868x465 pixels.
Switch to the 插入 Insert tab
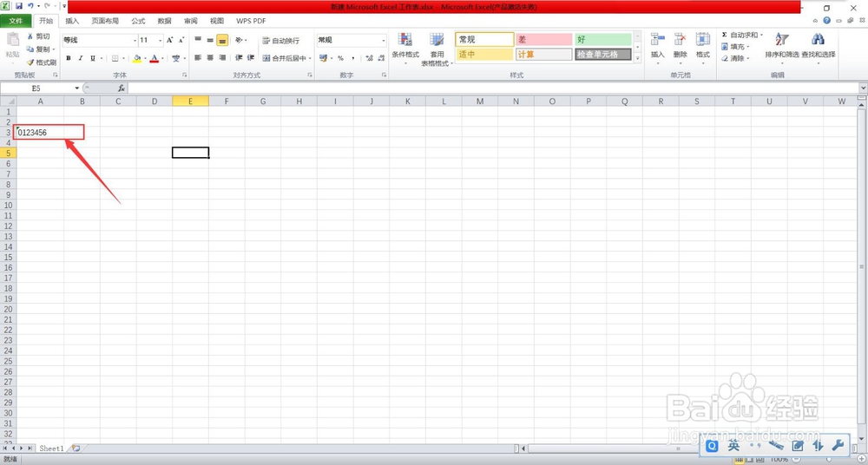(x=73, y=21)
